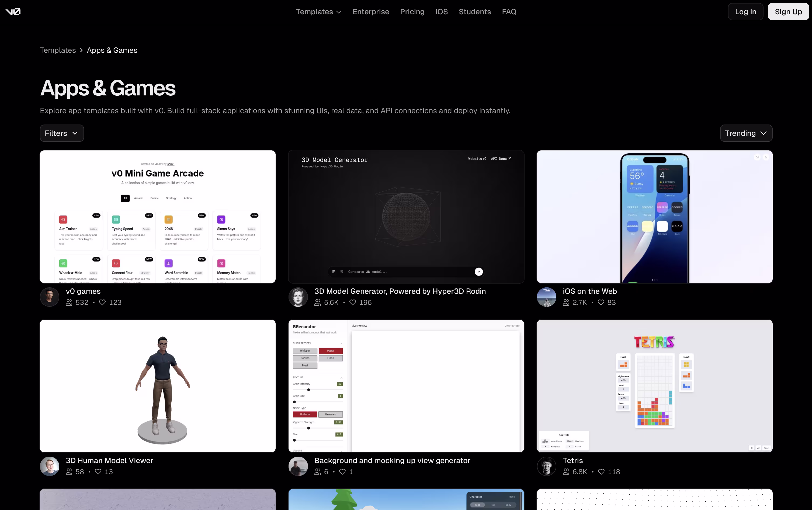Screen dimensions: 812x510
Task: Go back to Templates via breadcrumb
Action: coord(58,50)
